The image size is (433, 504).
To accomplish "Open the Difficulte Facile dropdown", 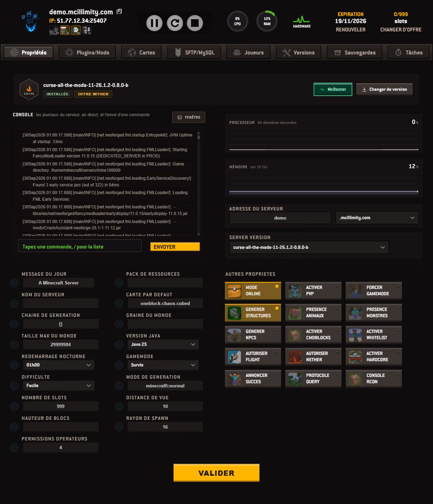I will tap(59, 386).
